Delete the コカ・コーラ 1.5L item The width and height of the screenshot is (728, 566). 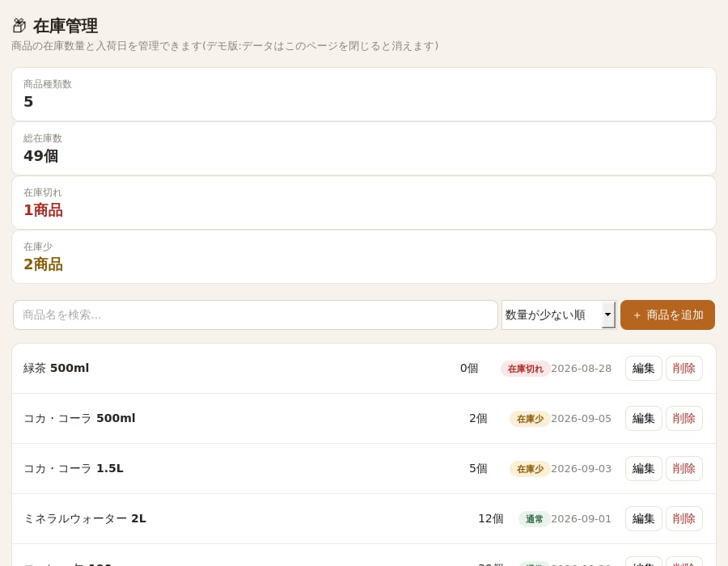(x=684, y=469)
